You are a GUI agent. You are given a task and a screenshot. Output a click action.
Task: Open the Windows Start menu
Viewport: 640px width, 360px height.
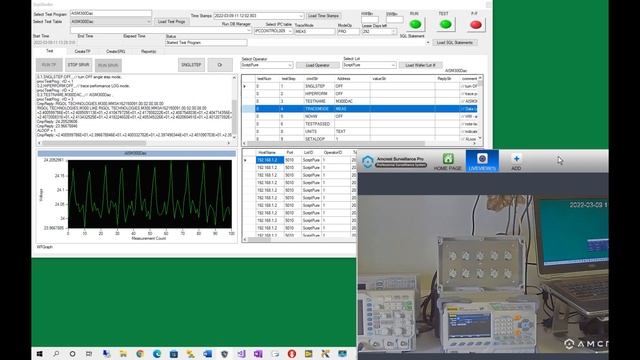(40, 354)
